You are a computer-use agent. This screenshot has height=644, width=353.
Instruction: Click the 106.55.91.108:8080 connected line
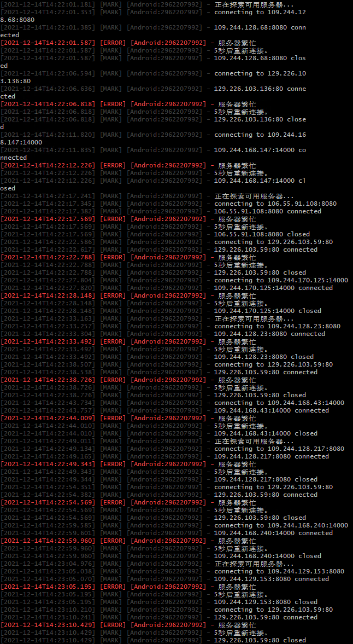tap(161, 212)
